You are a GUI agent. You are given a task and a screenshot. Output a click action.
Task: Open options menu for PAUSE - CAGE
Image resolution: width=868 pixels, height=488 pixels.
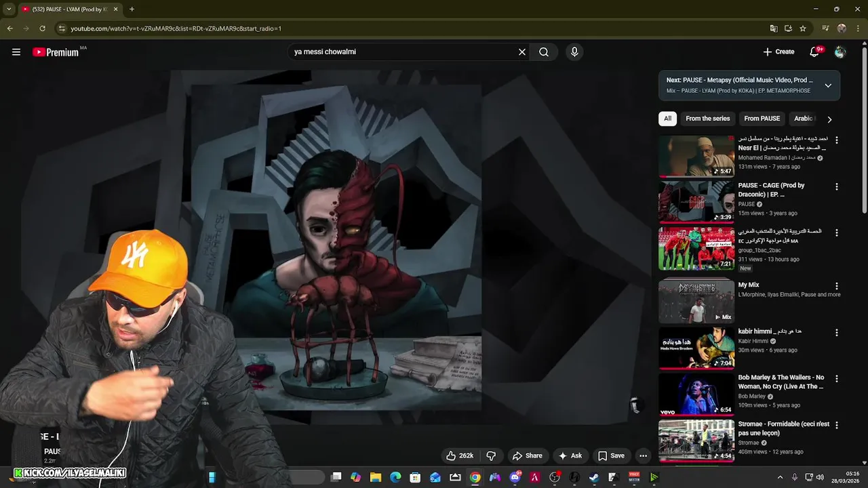pos(836,186)
